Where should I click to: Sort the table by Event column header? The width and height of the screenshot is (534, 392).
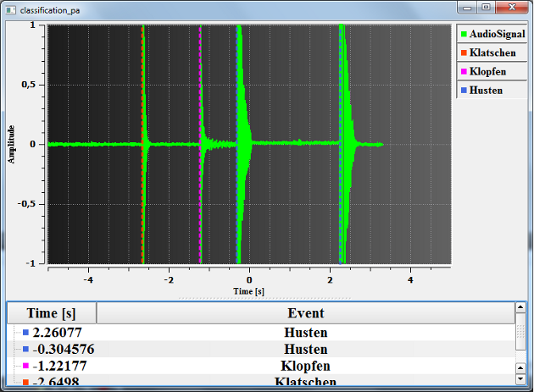(306, 313)
